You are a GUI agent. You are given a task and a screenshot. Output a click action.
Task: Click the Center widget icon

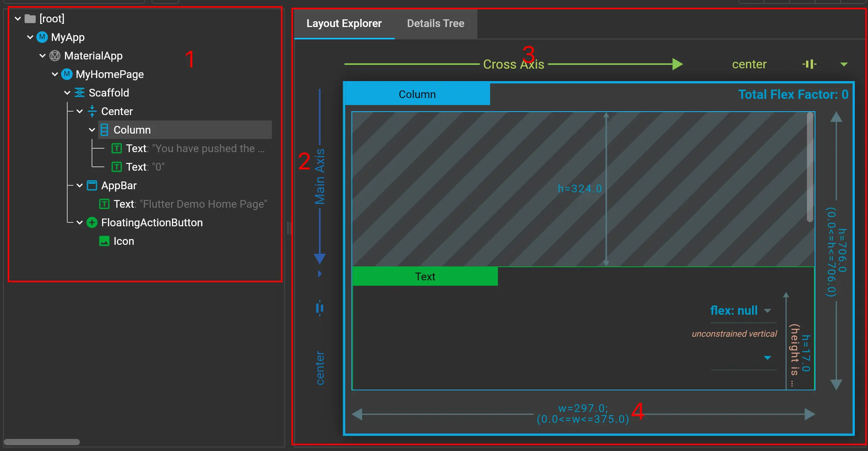tap(92, 111)
